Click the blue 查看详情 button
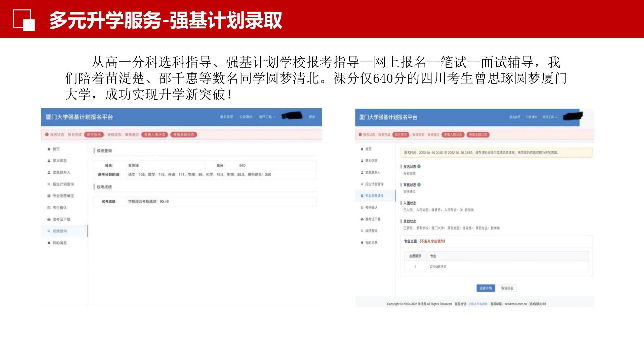 click(x=486, y=288)
